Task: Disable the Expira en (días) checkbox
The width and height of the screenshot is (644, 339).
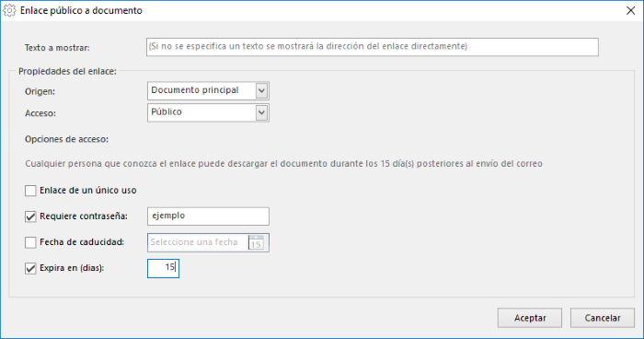Action: pos(30,268)
